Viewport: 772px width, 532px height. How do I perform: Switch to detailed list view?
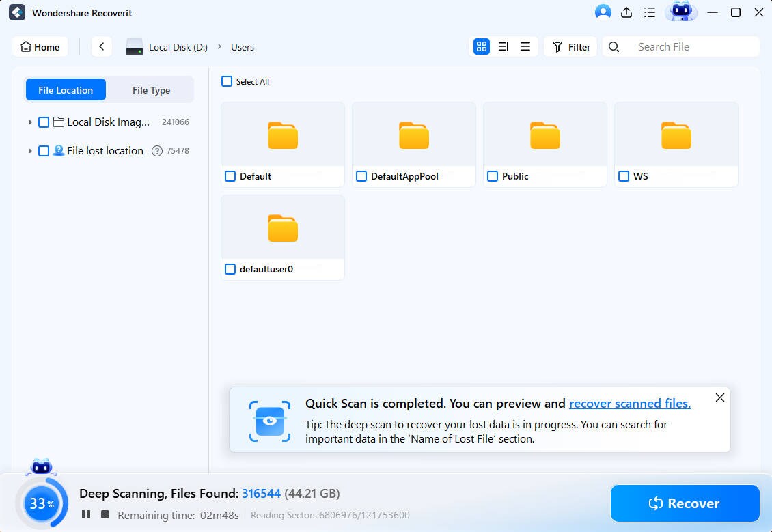click(x=504, y=46)
